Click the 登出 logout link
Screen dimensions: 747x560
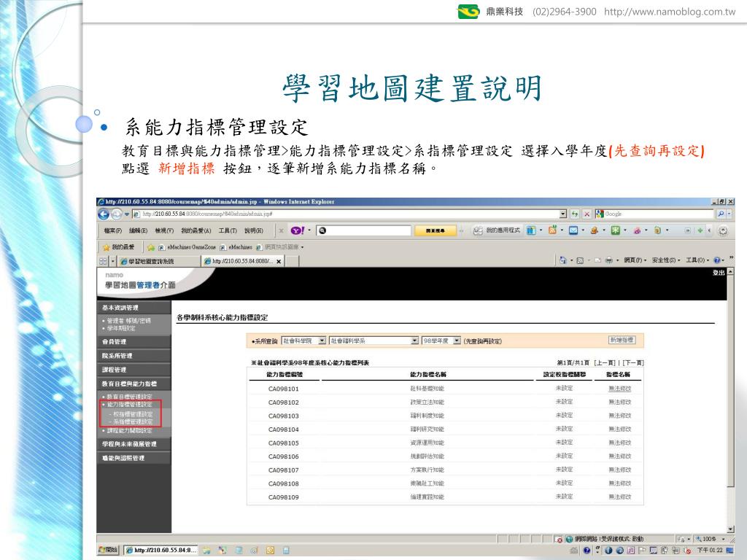tap(719, 273)
